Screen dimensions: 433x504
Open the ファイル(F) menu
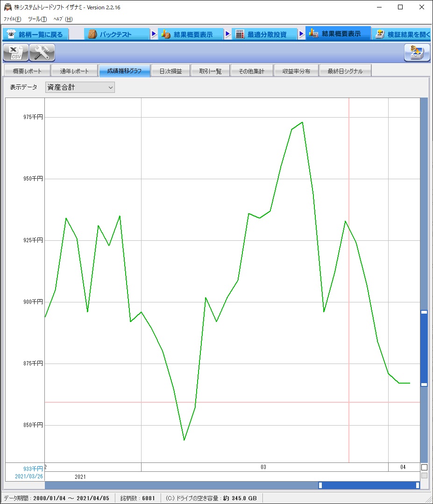click(13, 19)
